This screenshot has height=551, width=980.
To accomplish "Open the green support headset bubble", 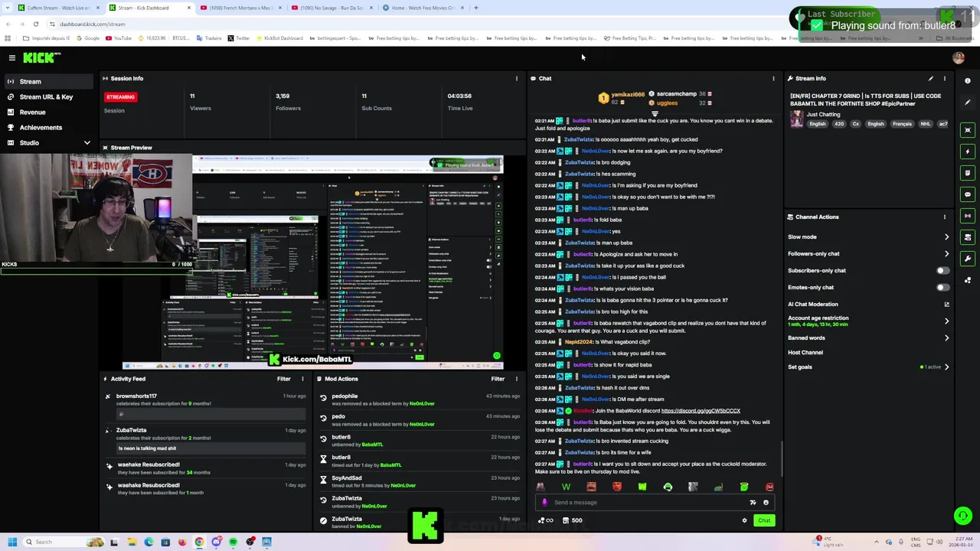I will point(962,516).
